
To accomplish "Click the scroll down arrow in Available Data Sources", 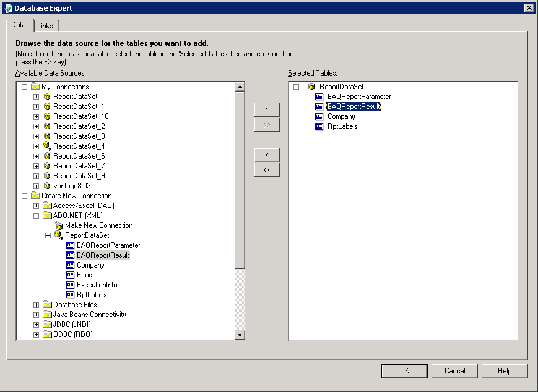I will [240, 334].
